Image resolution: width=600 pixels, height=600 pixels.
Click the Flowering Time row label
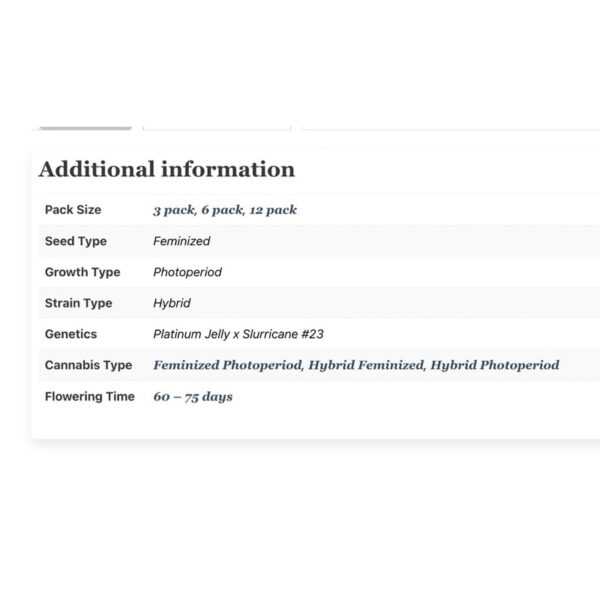pos(89,396)
